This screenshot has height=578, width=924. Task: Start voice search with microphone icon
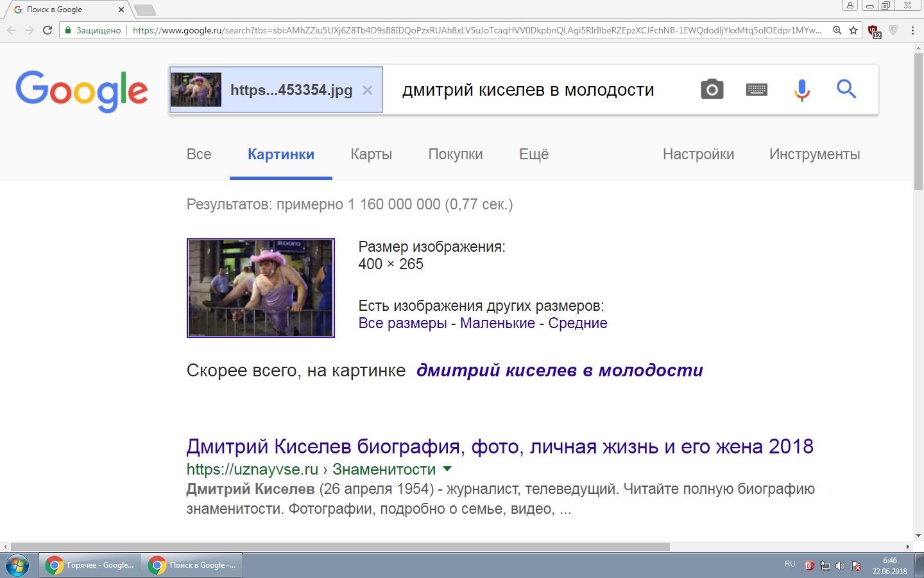coord(801,90)
